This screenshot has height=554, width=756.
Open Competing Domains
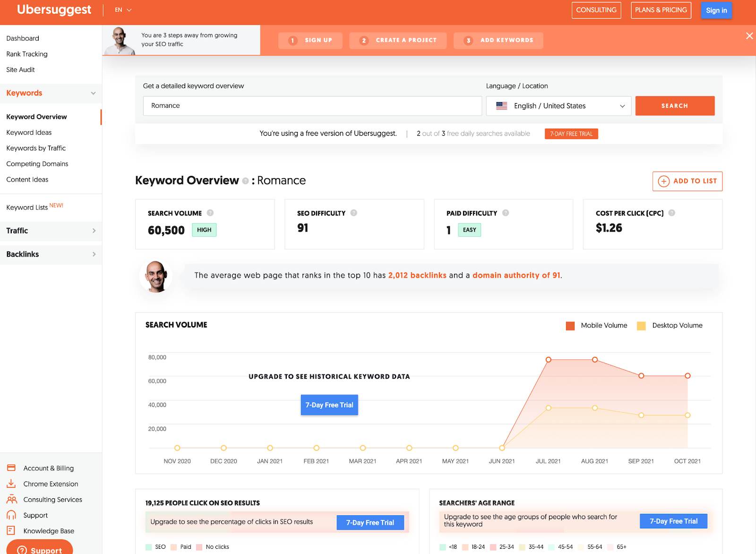coord(37,164)
